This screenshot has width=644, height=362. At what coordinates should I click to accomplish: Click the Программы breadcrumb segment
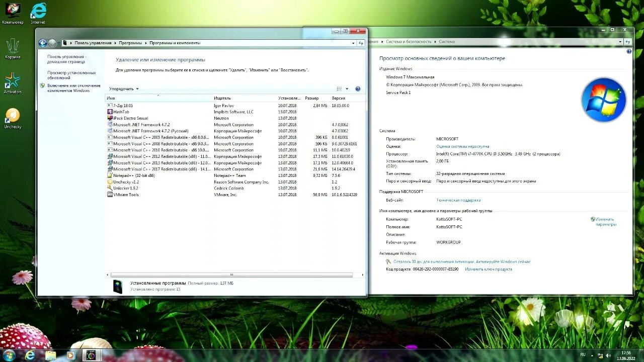tap(131, 43)
